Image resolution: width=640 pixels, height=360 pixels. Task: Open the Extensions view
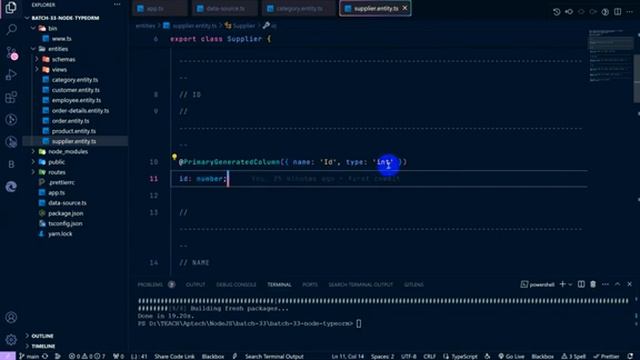coord(11,97)
